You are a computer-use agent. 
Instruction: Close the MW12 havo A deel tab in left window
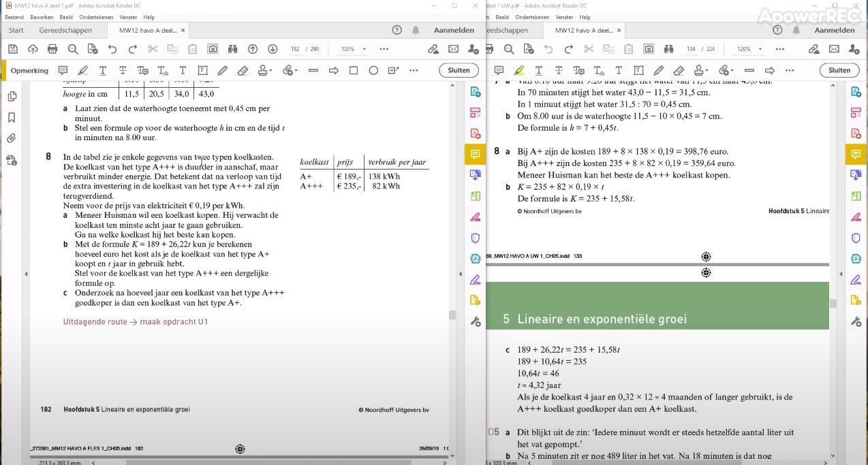coord(183,31)
